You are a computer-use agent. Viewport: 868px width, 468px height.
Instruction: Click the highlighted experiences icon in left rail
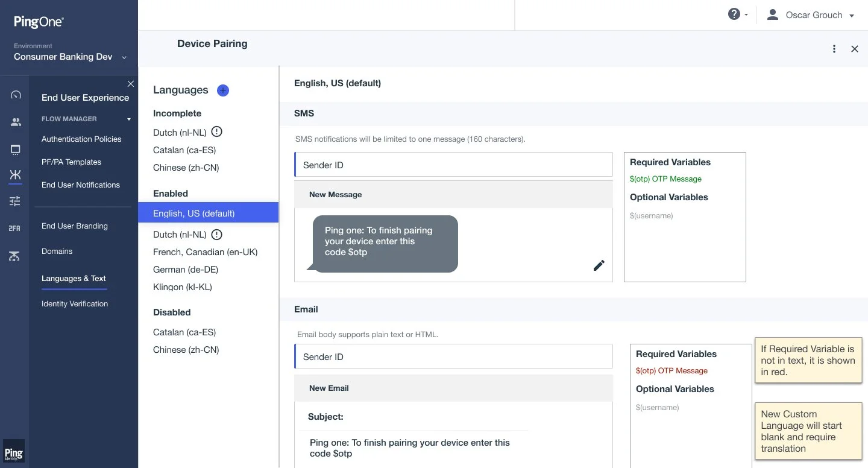coord(16,175)
